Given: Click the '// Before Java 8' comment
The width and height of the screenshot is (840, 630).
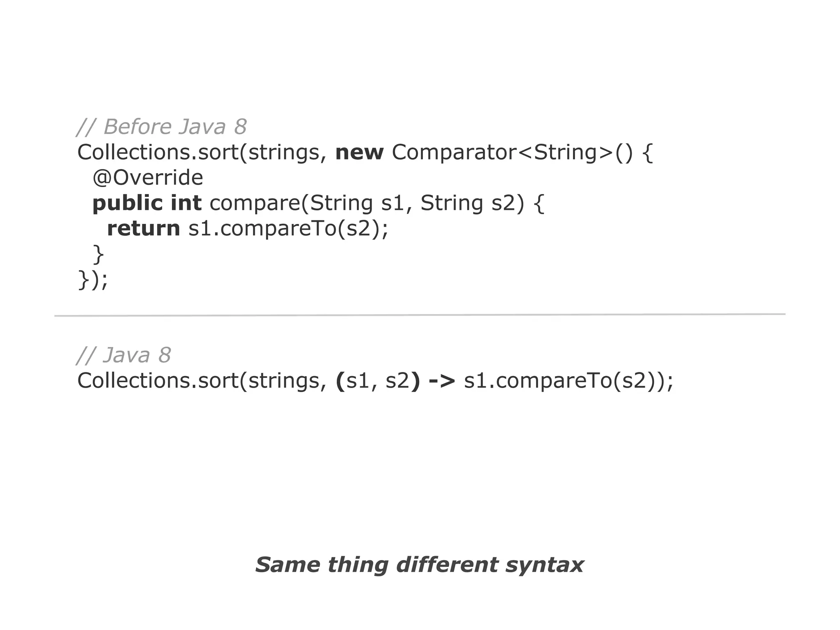Looking at the screenshot, I should 162,127.
